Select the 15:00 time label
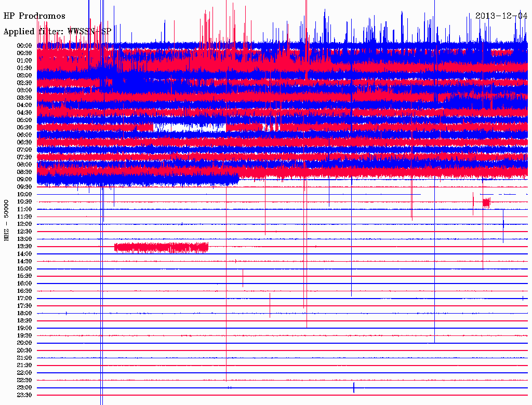The image size is (532, 405). point(24,268)
